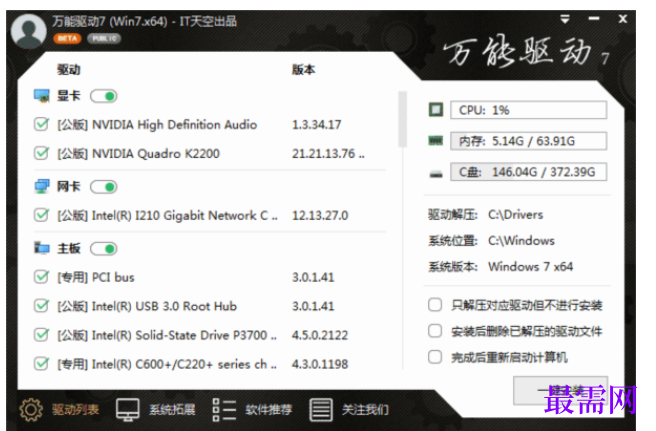Screen dimensions: 656x431
Task: Enable 只解压对应驱动但不进行安装 option
Action: click(x=435, y=305)
